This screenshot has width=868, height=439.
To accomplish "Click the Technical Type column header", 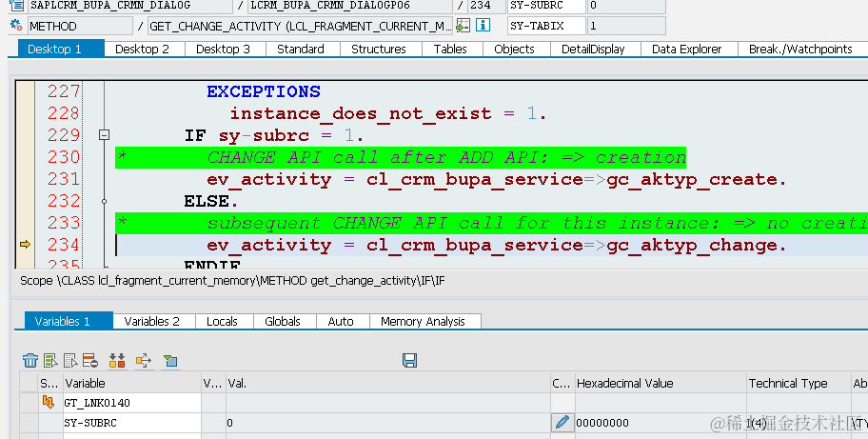I will [799, 383].
